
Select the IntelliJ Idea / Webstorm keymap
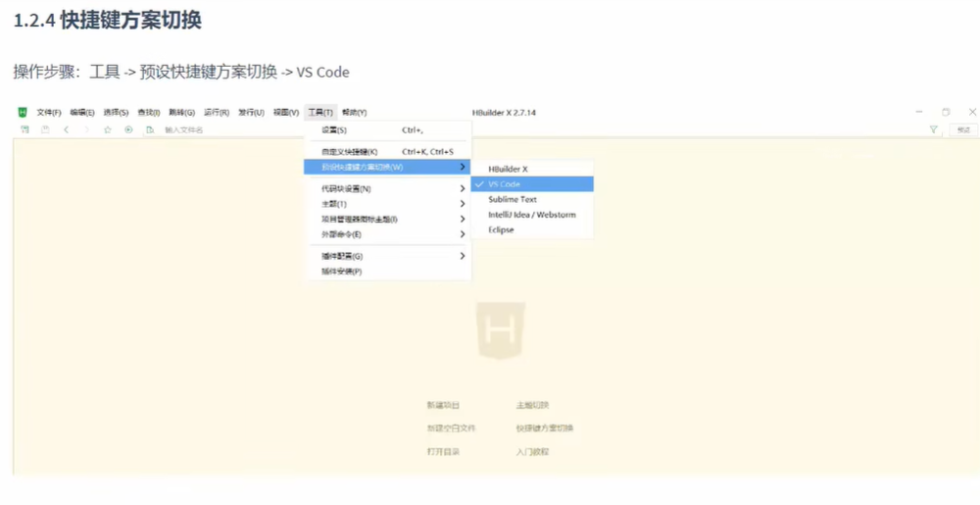tap(532, 215)
